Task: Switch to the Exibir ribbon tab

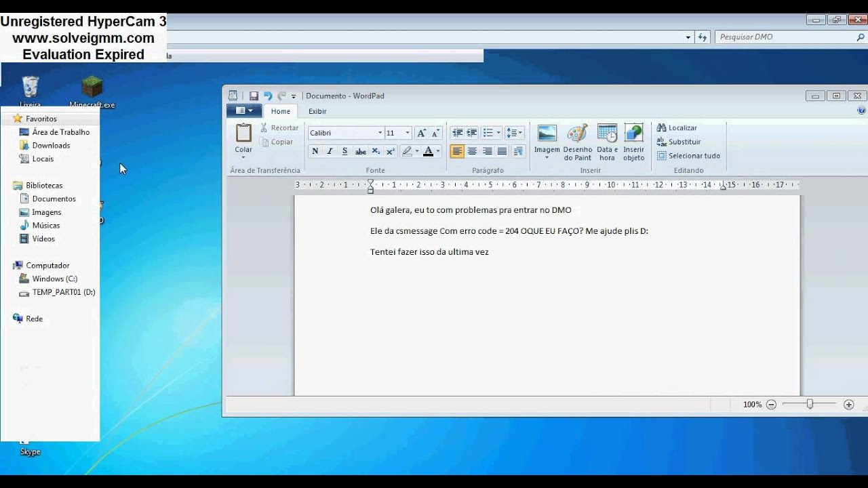Action: (317, 111)
